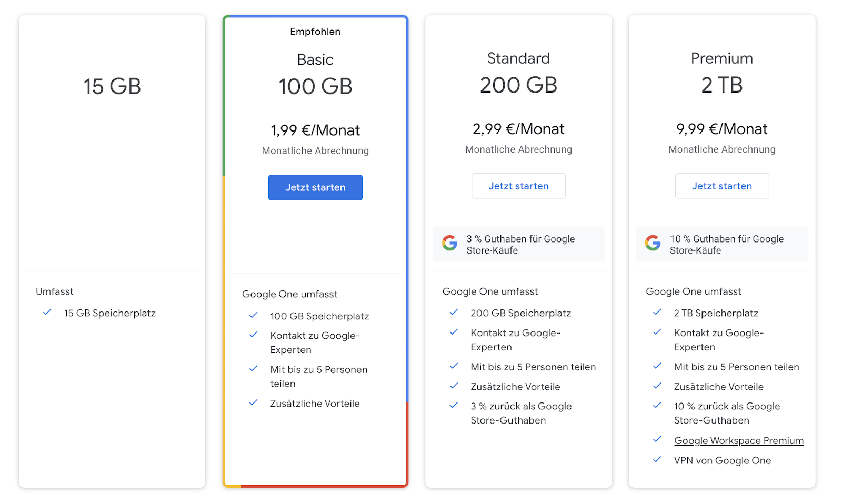Click checkmark next to 200 GB Speicherplatz
The height and width of the screenshot is (504, 842).
(454, 312)
